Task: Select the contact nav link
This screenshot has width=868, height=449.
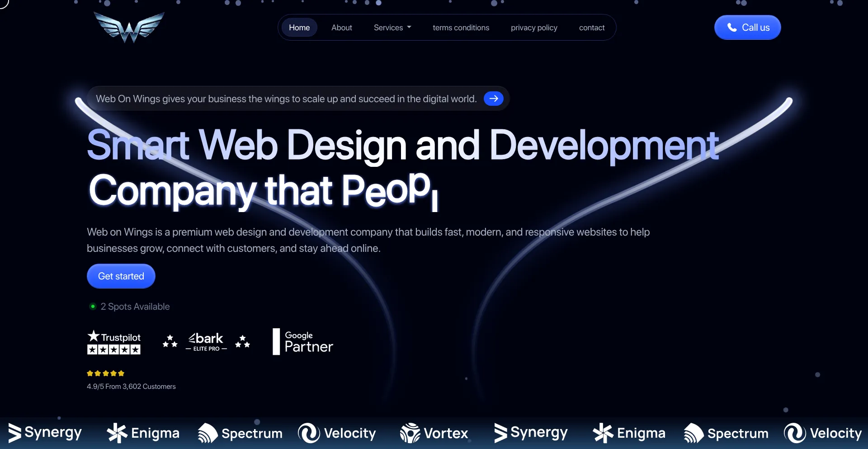Action: 592,28
